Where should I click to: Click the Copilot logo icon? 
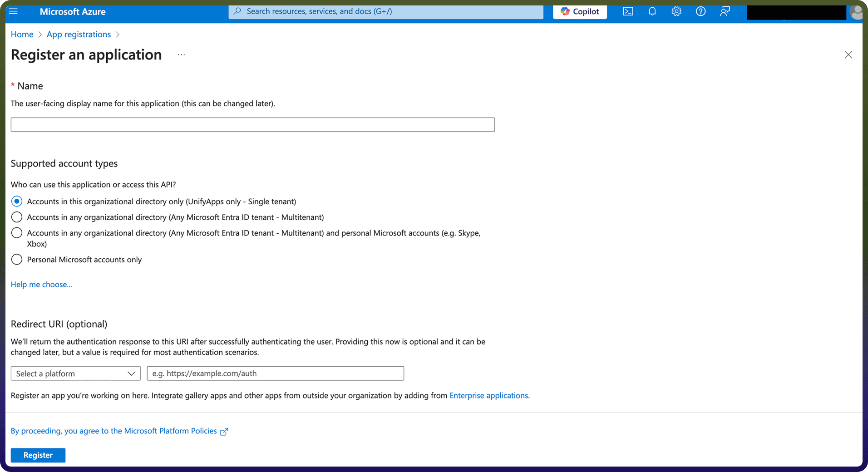565,11
